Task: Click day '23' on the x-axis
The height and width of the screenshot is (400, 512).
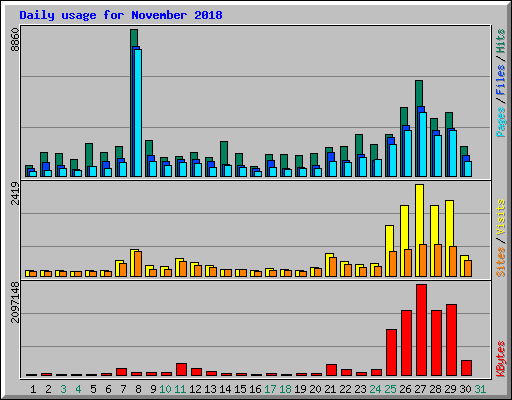Action: pyautogui.click(x=360, y=389)
